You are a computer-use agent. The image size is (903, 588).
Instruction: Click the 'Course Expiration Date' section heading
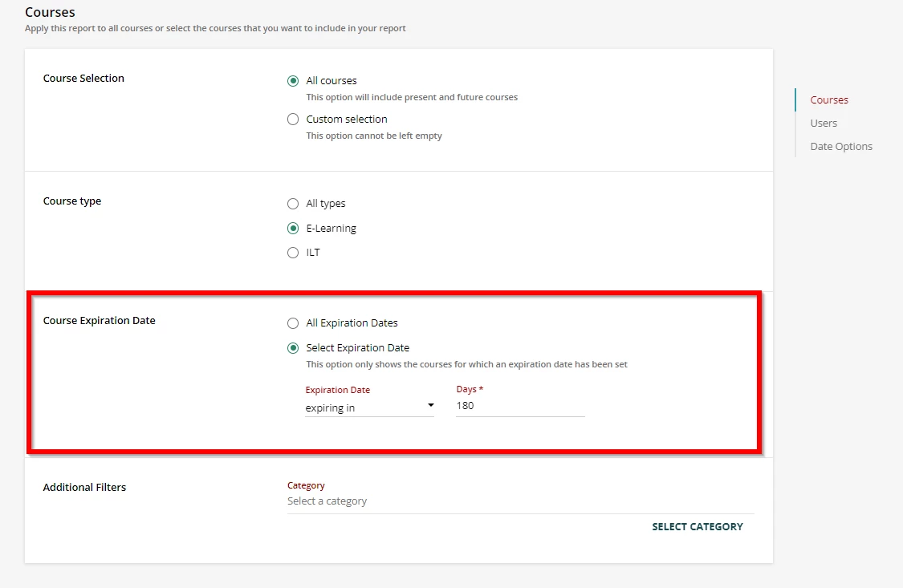99,321
